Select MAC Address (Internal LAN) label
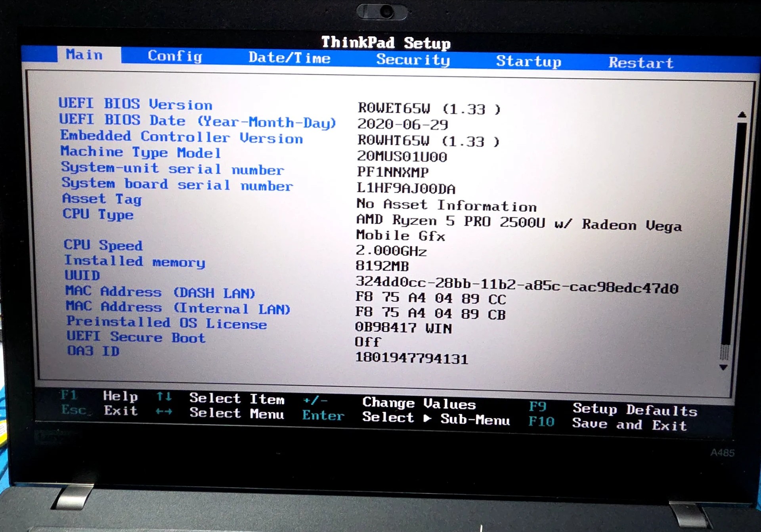 178,308
